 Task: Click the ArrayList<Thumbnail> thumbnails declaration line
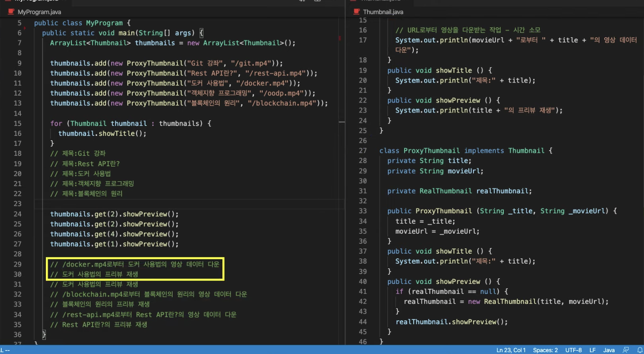tap(173, 43)
